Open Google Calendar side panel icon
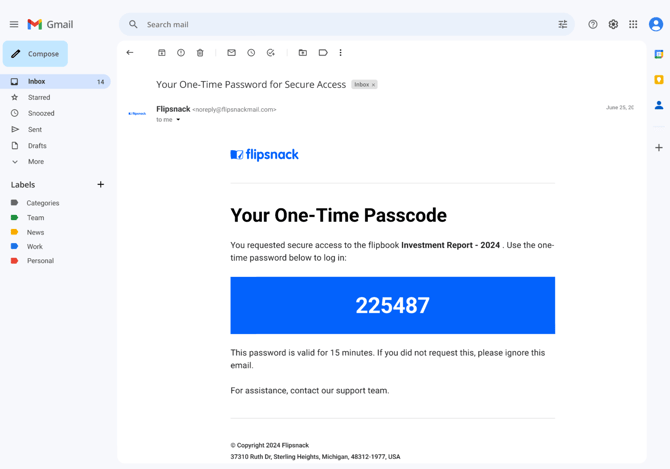Viewport: 670px width, 469px height. (658, 54)
